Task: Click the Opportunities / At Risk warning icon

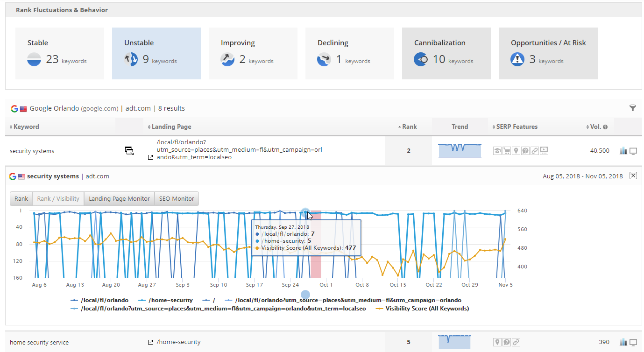Action: pos(517,59)
